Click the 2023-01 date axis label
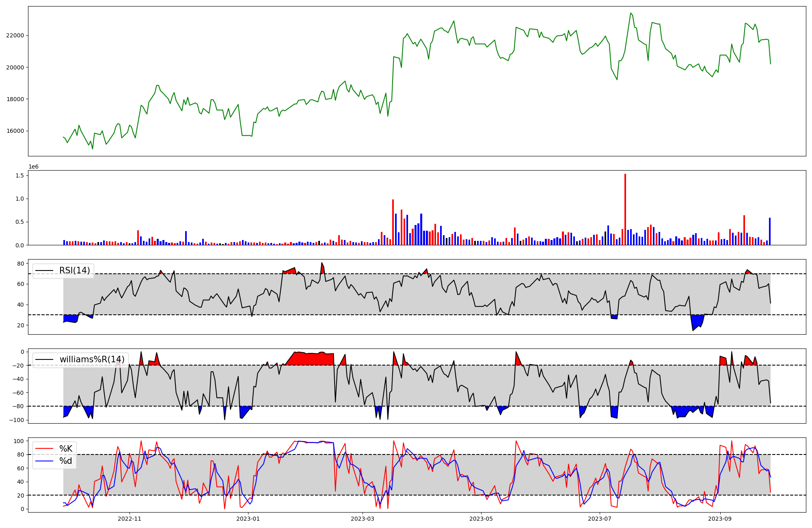Viewport: 812px width, 528px height. (x=248, y=519)
